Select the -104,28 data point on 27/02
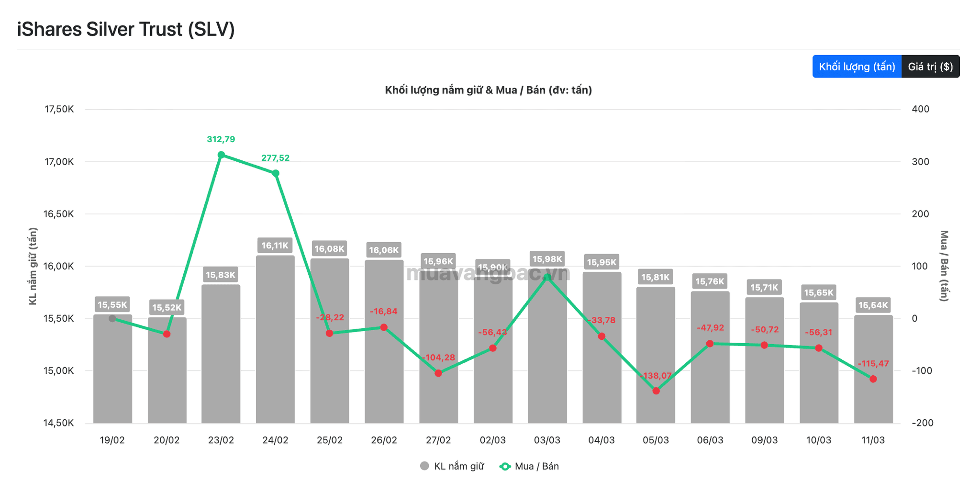Screen dimensions: 980x482 click(x=438, y=373)
